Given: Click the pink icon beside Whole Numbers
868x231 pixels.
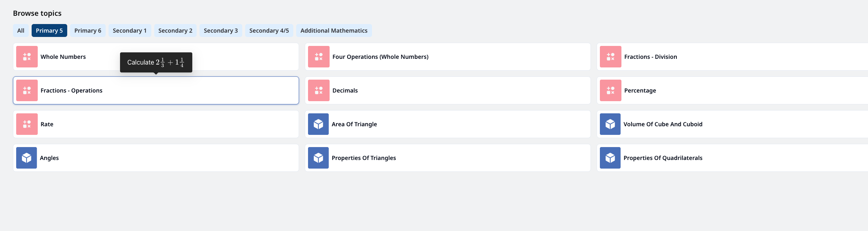Looking at the screenshot, I should click(27, 57).
